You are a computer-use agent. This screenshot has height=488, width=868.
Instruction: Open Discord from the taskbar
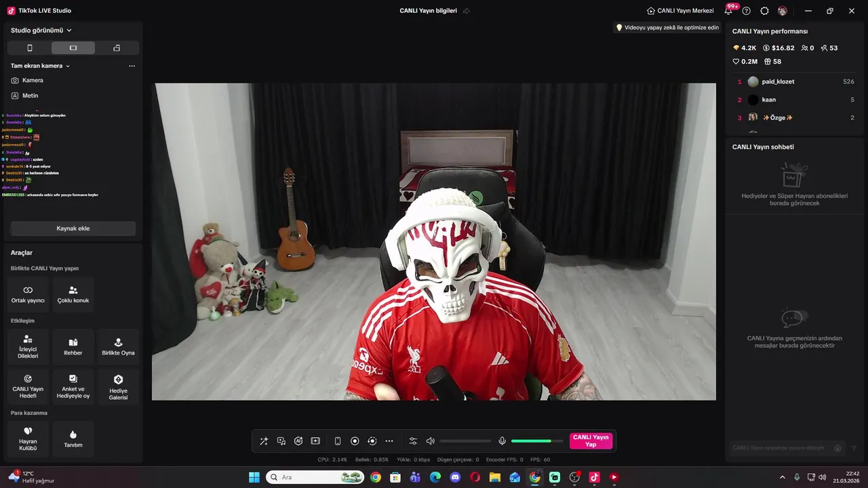455,477
